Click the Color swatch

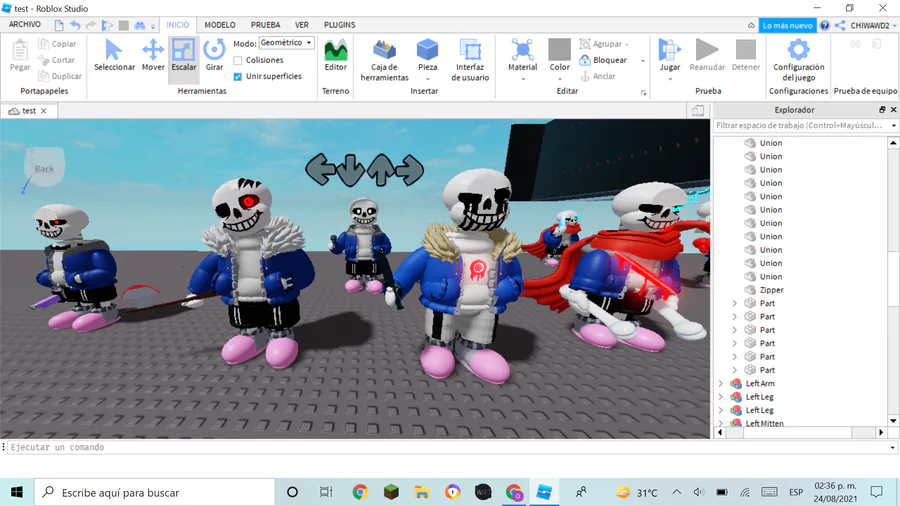tap(559, 50)
